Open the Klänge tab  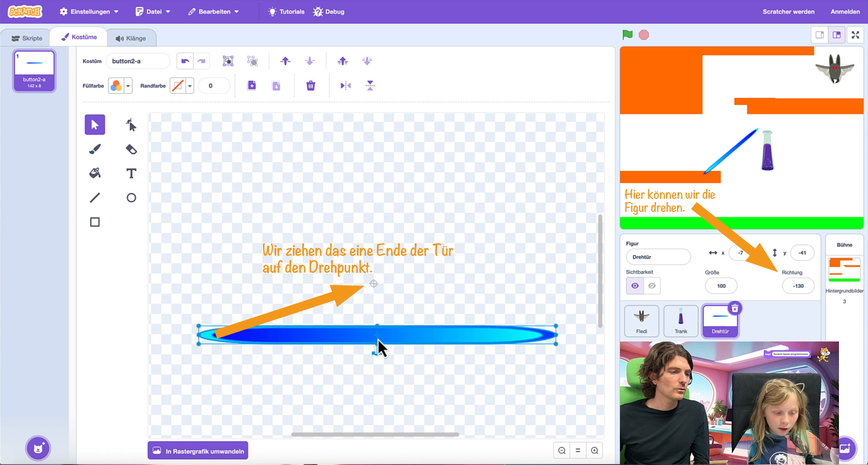tap(131, 38)
